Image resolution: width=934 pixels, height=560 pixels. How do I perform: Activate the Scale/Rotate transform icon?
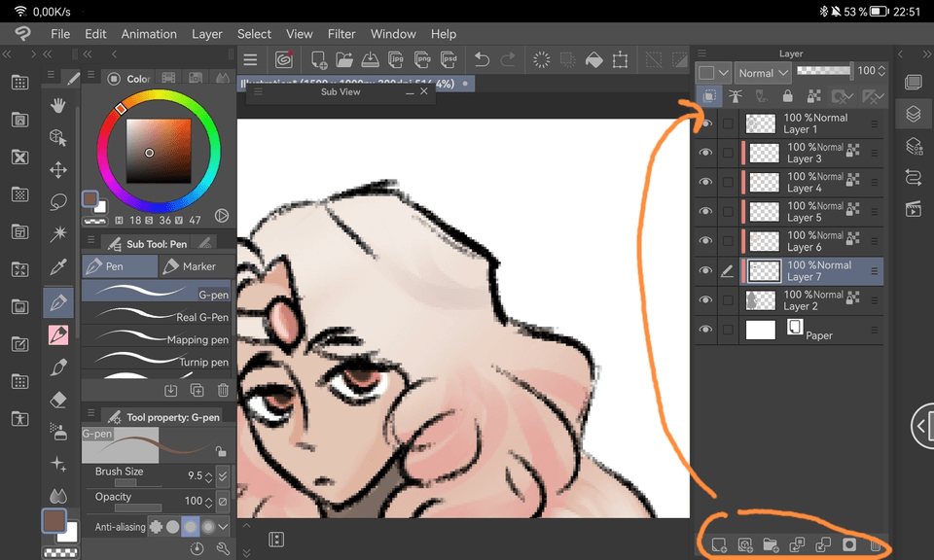tap(620, 59)
